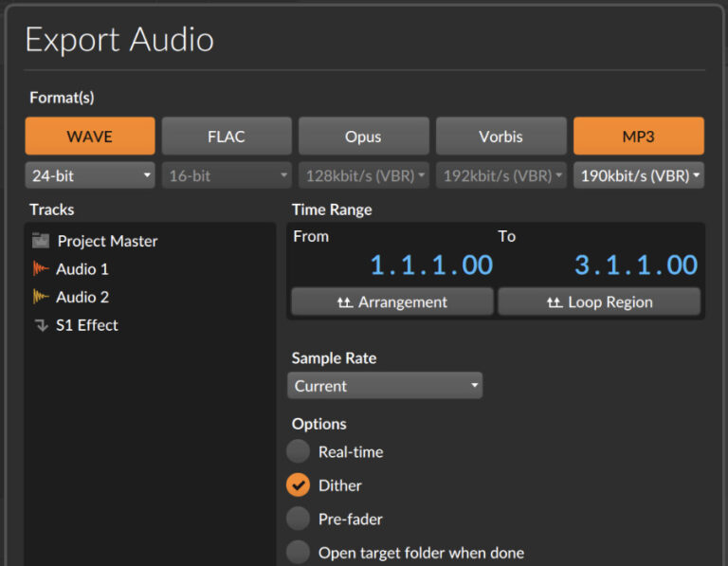Image resolution: width=728 pixels, height=566 pixels.
Task: Select the Audio 1 track
Action: coord(150,268)
